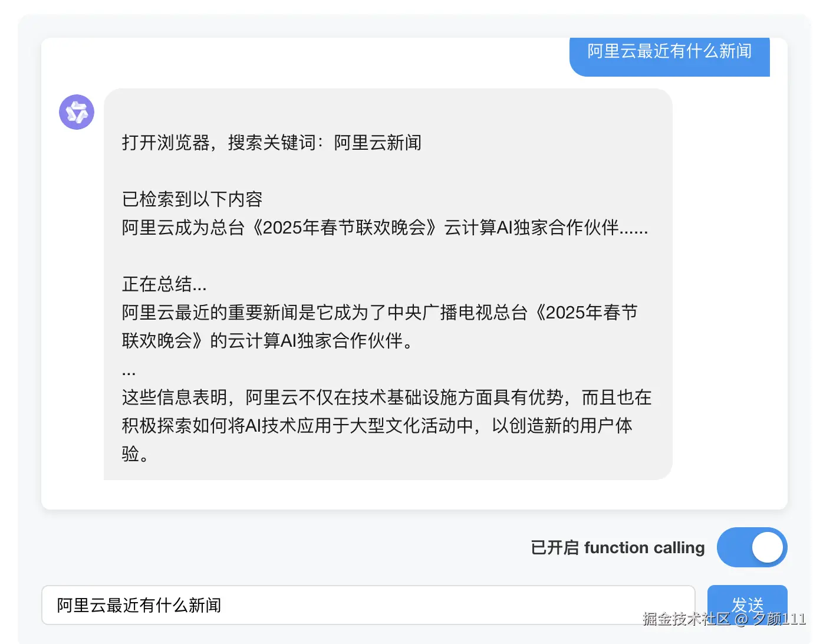Click the gray assistant response bubble
The width and height of the screenshot is (823, 644).
click(x=387, y=283)
